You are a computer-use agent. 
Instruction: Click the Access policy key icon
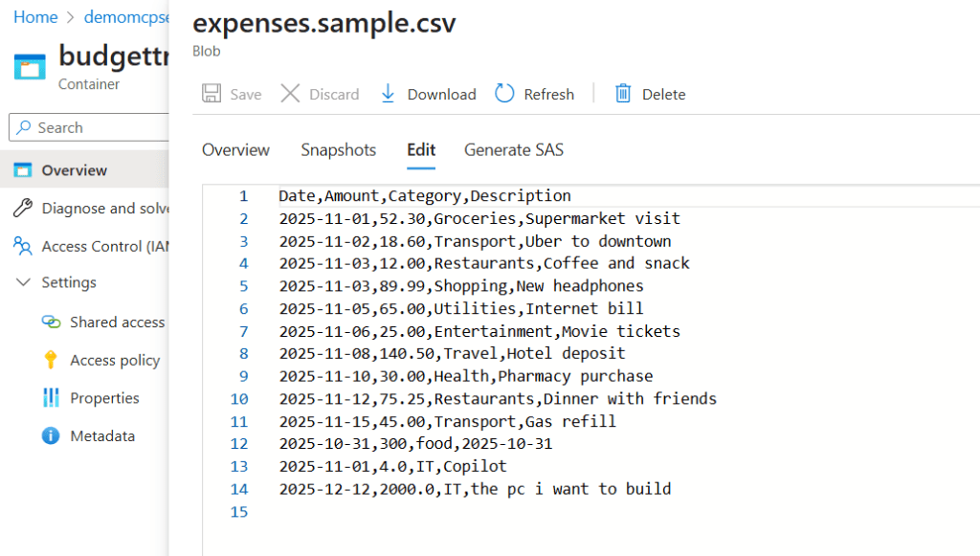(x=51, y=360)
